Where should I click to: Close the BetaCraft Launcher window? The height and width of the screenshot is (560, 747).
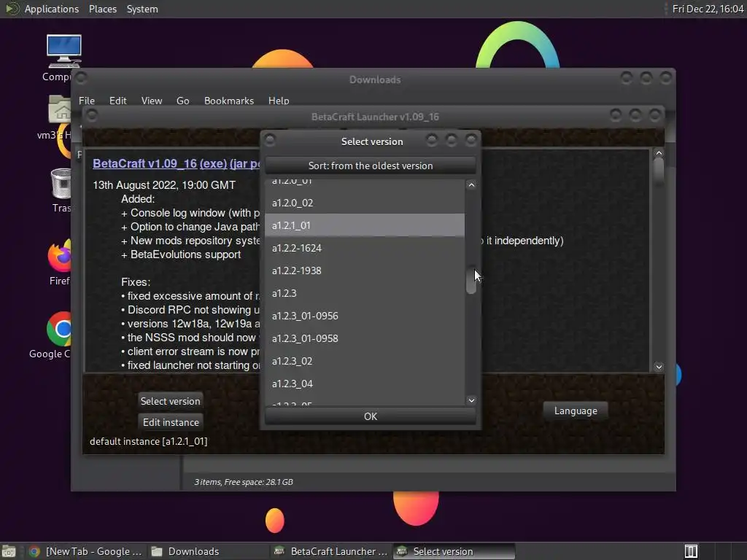pyautogui.click(x=654, y=114)
